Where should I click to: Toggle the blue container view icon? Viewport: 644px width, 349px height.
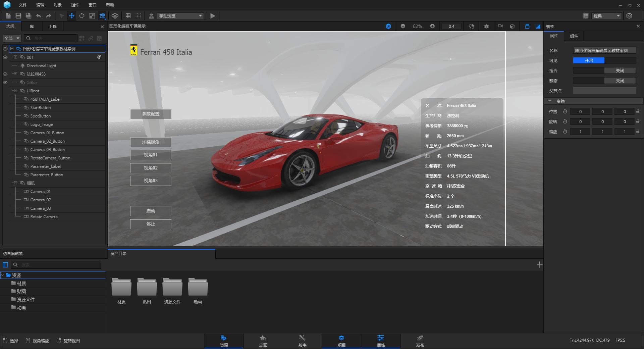[x=527, y=26]
